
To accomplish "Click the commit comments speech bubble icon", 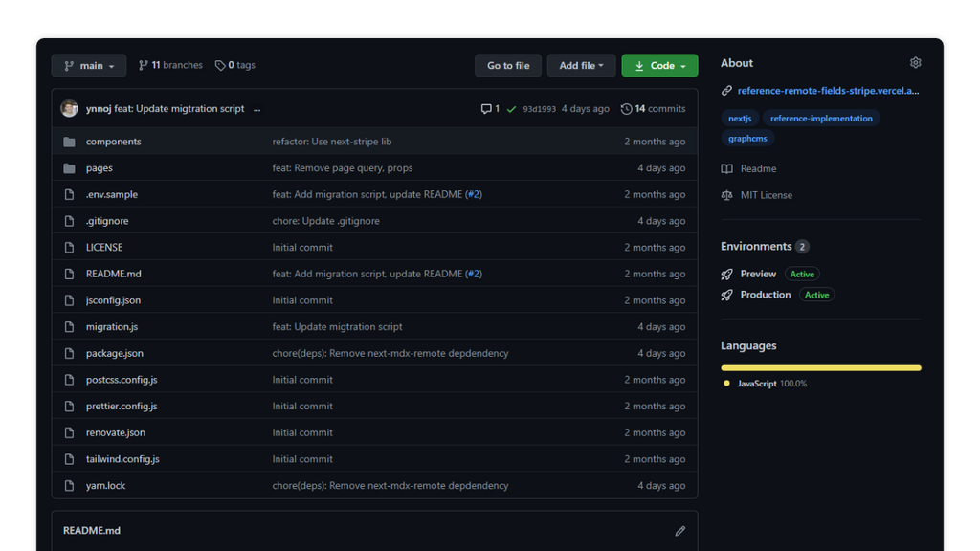I will (x=485, y=109).
